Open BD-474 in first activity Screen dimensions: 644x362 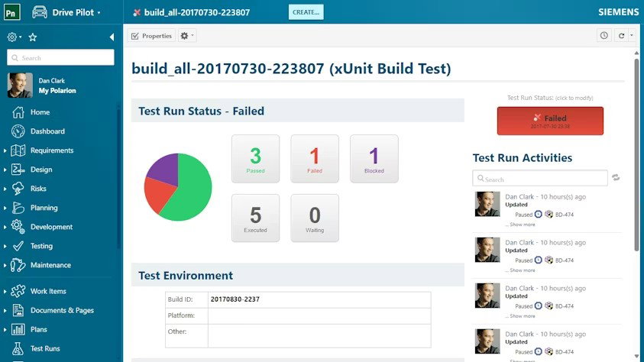pos(565,215)
